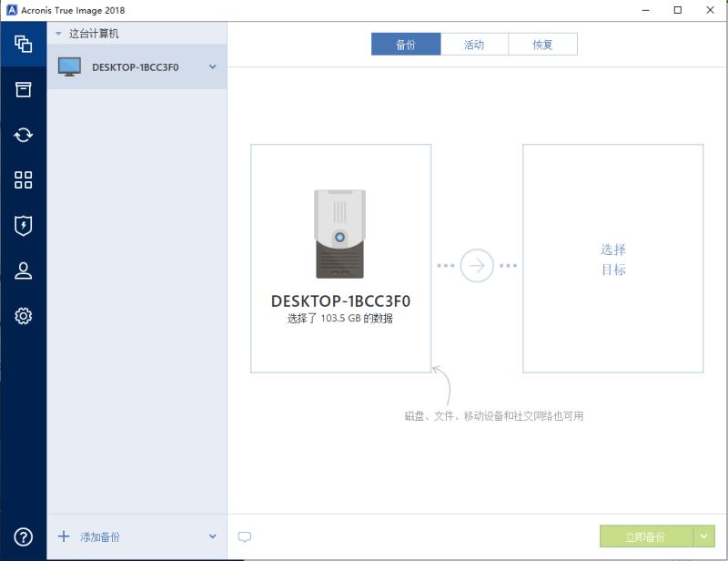Open the Help question mark icon
This screenshot has width=728, height=561.
[24, 536]
